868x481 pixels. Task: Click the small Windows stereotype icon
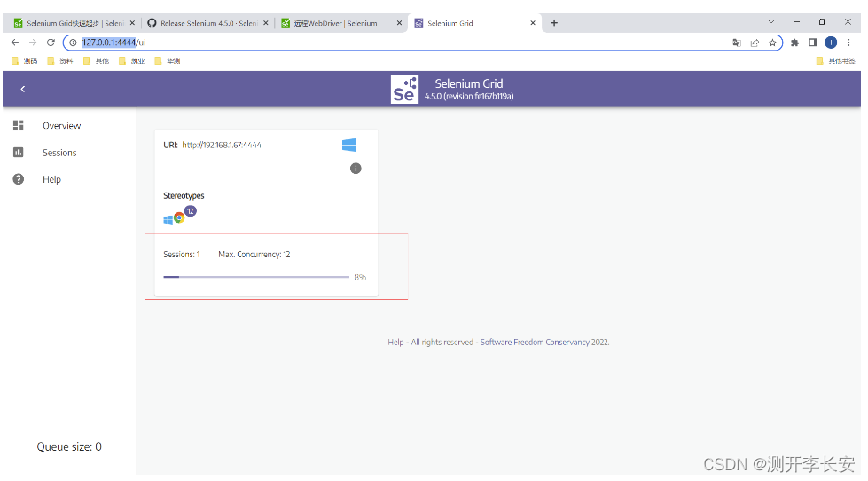(168, 220)
